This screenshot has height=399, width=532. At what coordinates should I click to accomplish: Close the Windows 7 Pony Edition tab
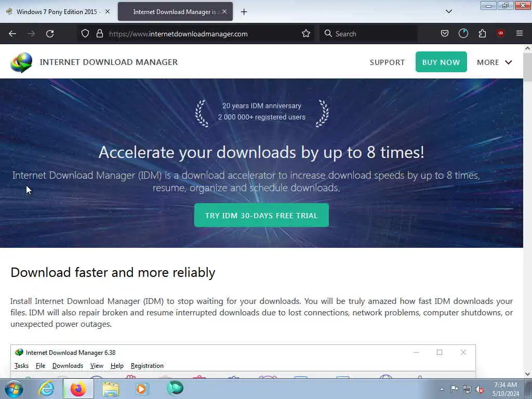(x=108, y=11)
